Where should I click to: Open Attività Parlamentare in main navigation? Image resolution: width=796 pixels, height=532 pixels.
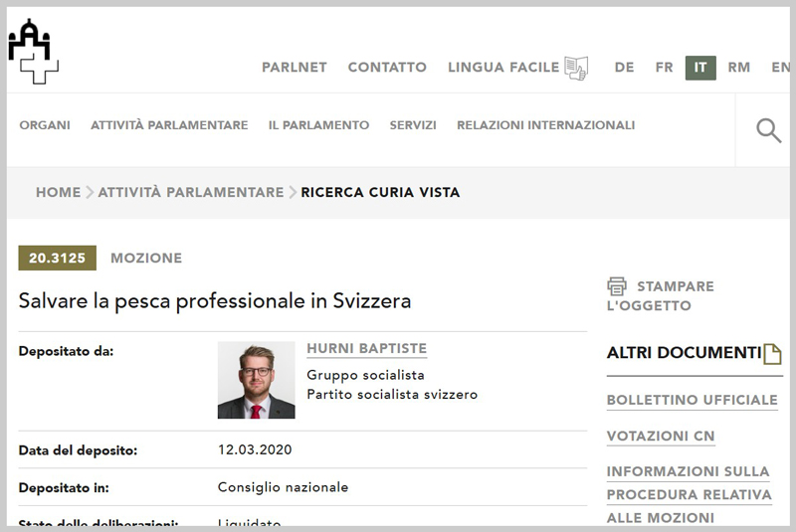[x=169, y=125]
